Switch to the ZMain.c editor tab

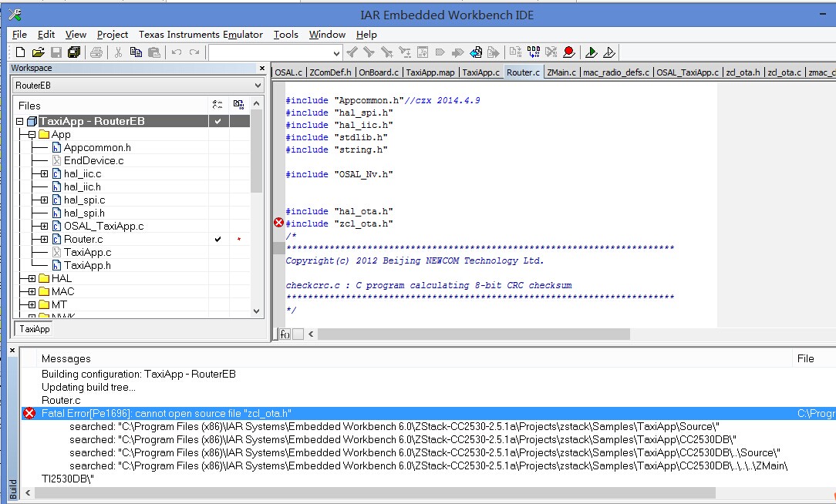(561, 72)
